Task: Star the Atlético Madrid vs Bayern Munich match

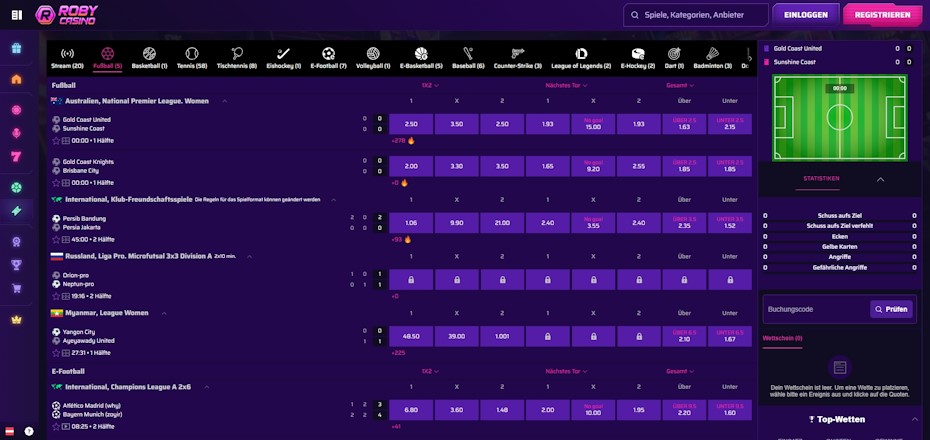Action: coord(56,426)
